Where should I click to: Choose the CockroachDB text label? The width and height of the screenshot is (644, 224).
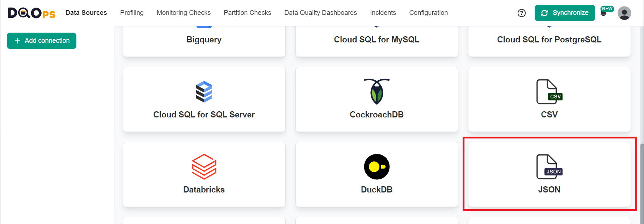[x=376, y=115]
